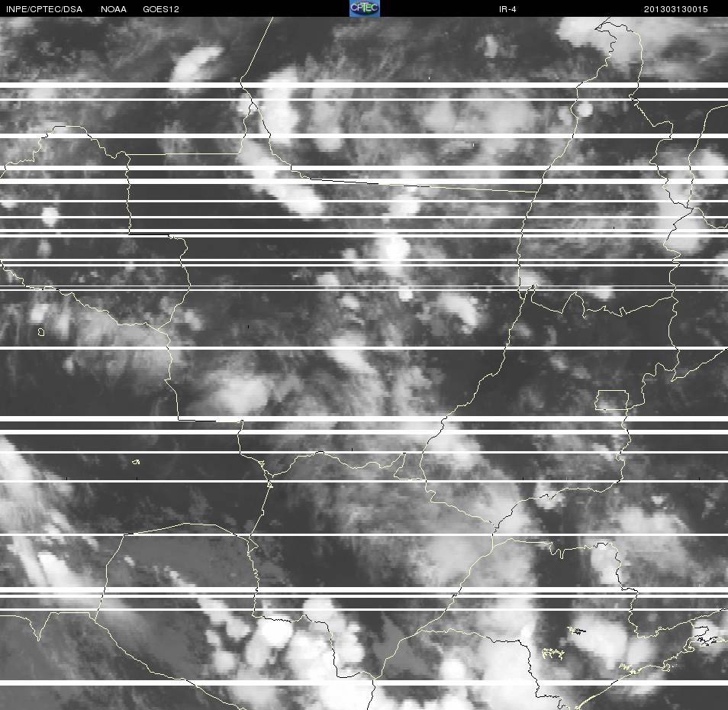Screen dimensions: 728x710
Task: Click the CPTEC logo in header
Action: 365,8
